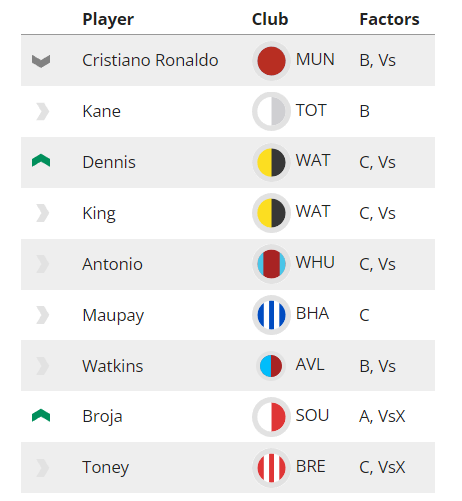
Task: Click the green up arrow beside Dennis
Action: click(x=41, y=160)
